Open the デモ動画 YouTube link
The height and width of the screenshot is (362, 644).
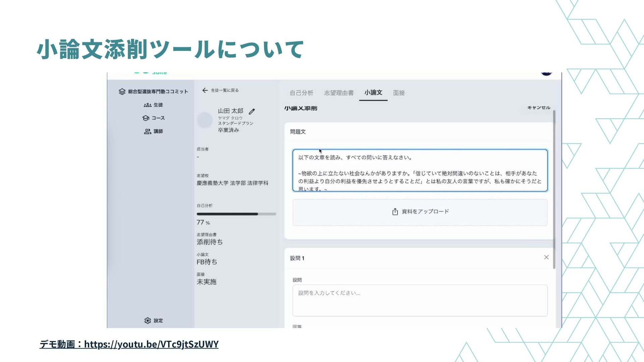point(151,344)
